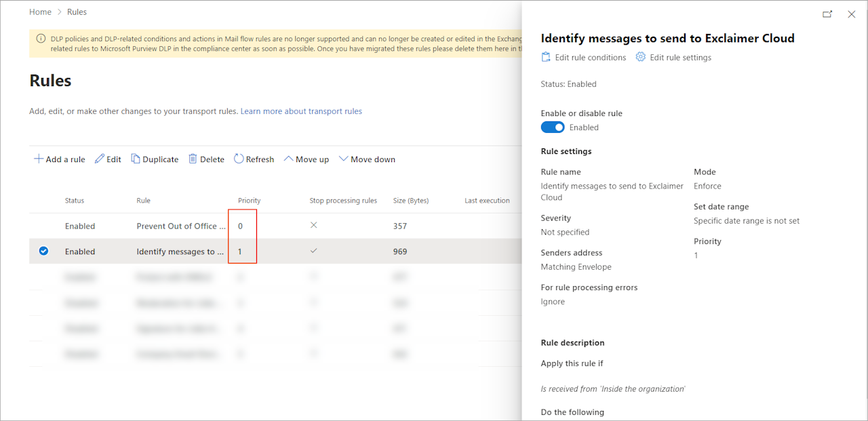Screen dimensions: 868x421
Task: Close the rule details panel
Action: (x=852, y=13)
